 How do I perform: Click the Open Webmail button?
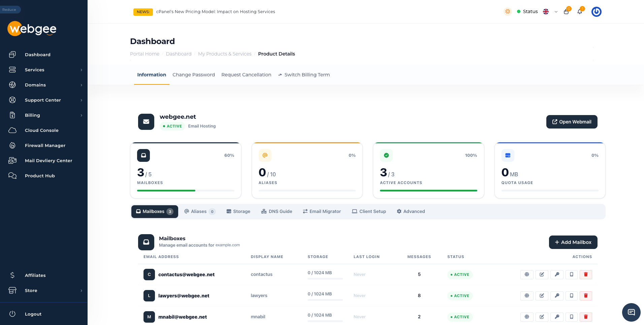pos(572,122)
